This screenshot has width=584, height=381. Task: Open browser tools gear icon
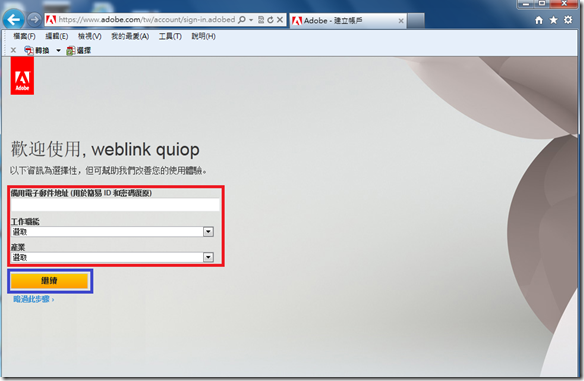click(x=568, y=20)
